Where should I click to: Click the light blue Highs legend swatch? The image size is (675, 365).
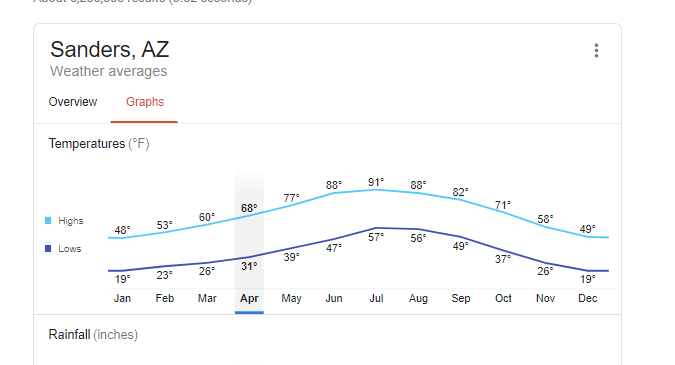click(48, 221)
